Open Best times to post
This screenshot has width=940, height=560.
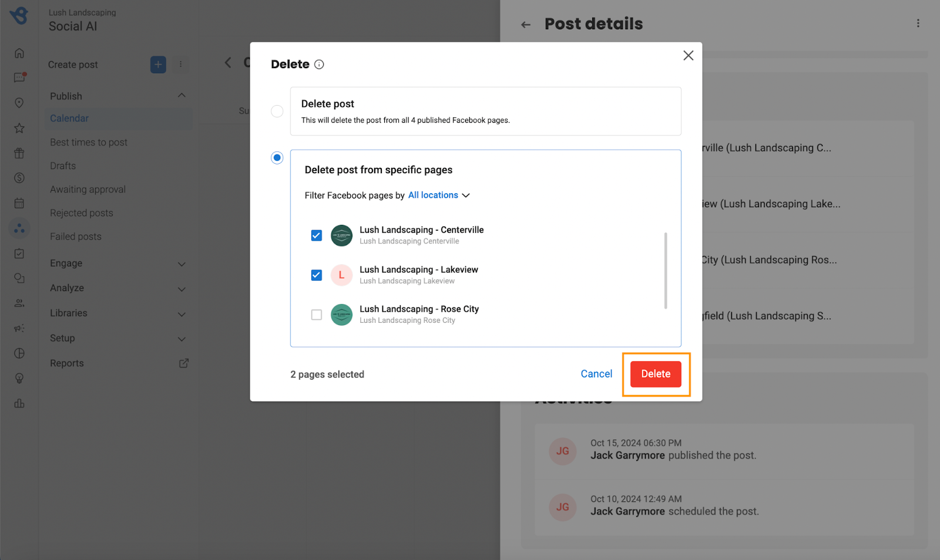(89, 143)
